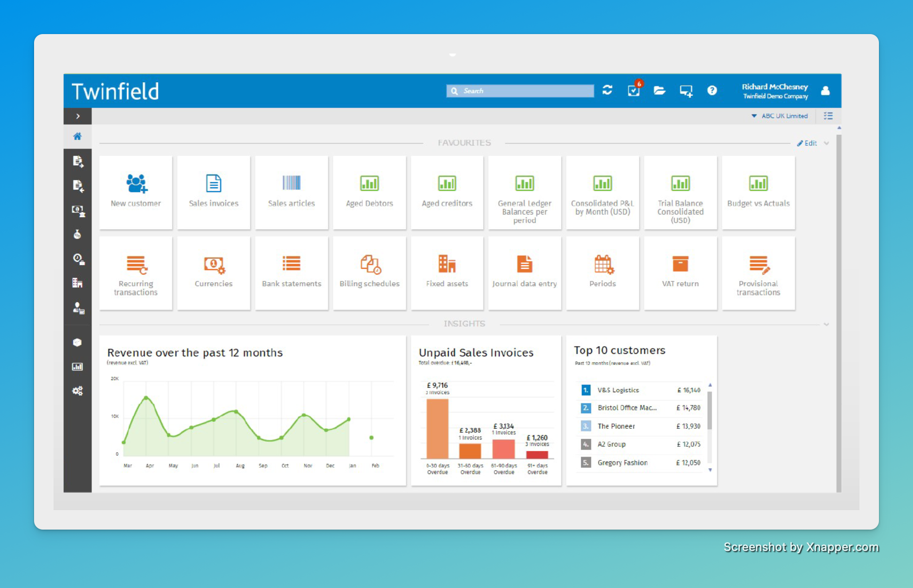
Task: Open the settings gear at the sidebar bottom
Action: pyautogui.click(x=77, y=391)
